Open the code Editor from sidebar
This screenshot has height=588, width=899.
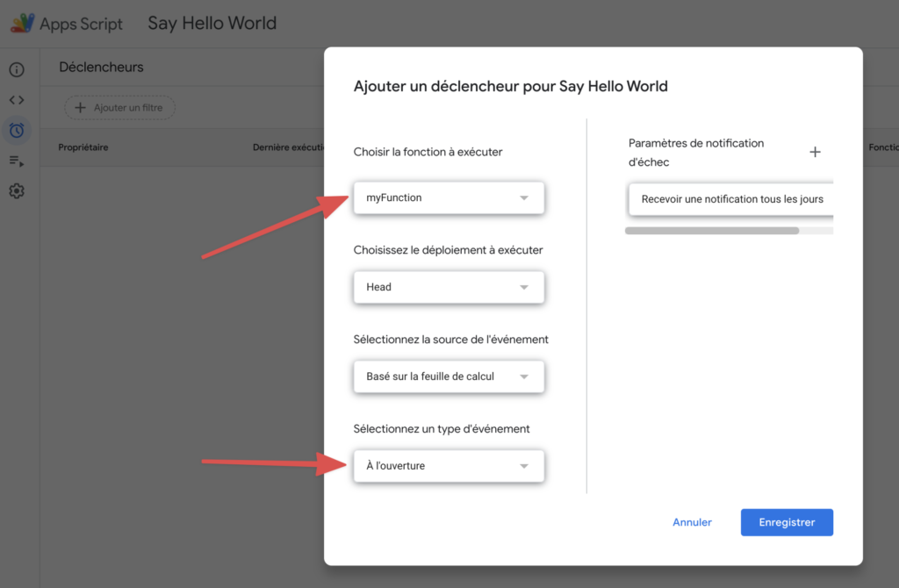[x=17, y=100]
